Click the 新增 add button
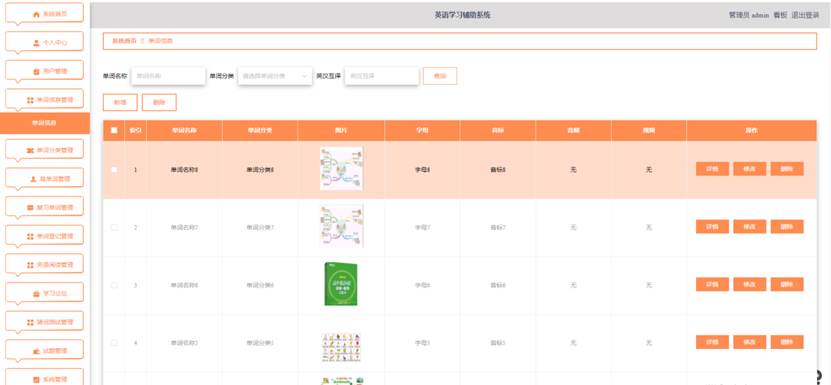831x385 pixels. (x=120, y=102)
